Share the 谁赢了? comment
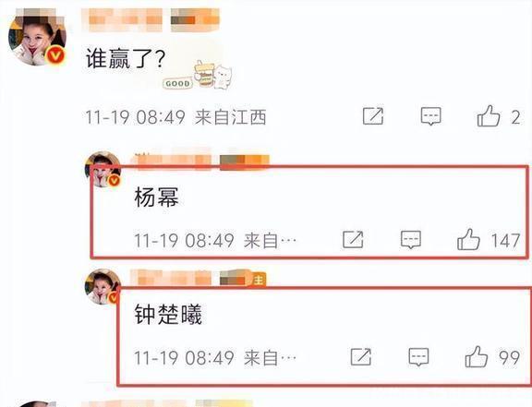This screenshot has height=407, width=532. [373, 116]
